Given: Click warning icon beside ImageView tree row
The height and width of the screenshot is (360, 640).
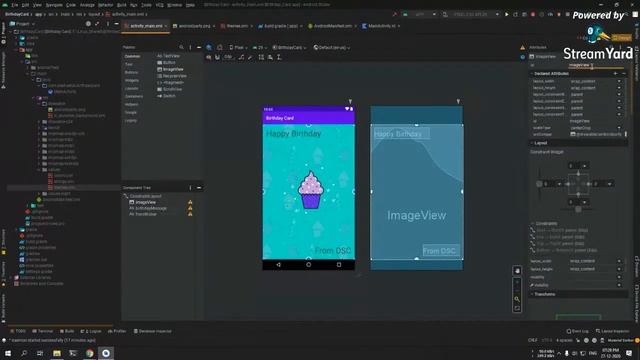Looking at the screenshot, I should click(x=190, y=202).
